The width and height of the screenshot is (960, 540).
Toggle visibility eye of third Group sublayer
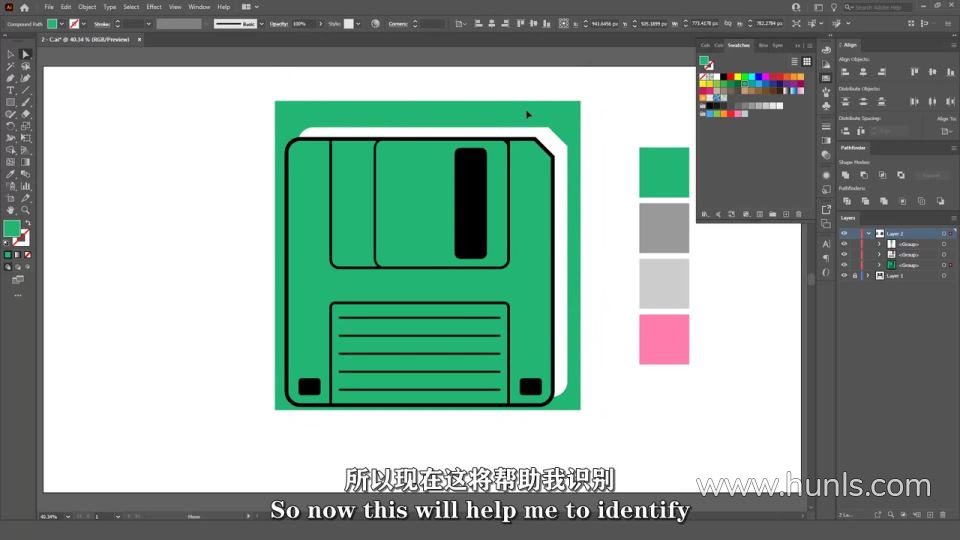(844, 265)
